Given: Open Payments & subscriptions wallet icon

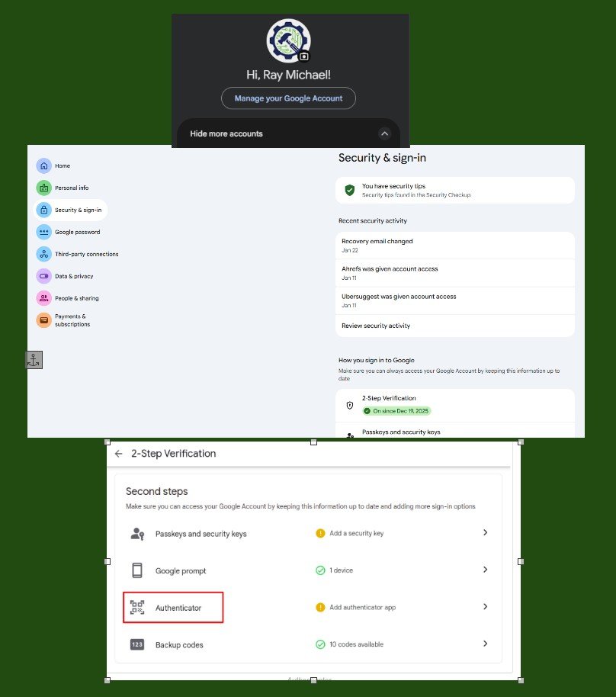Looking at the screenshot, I should pos(43,320).
